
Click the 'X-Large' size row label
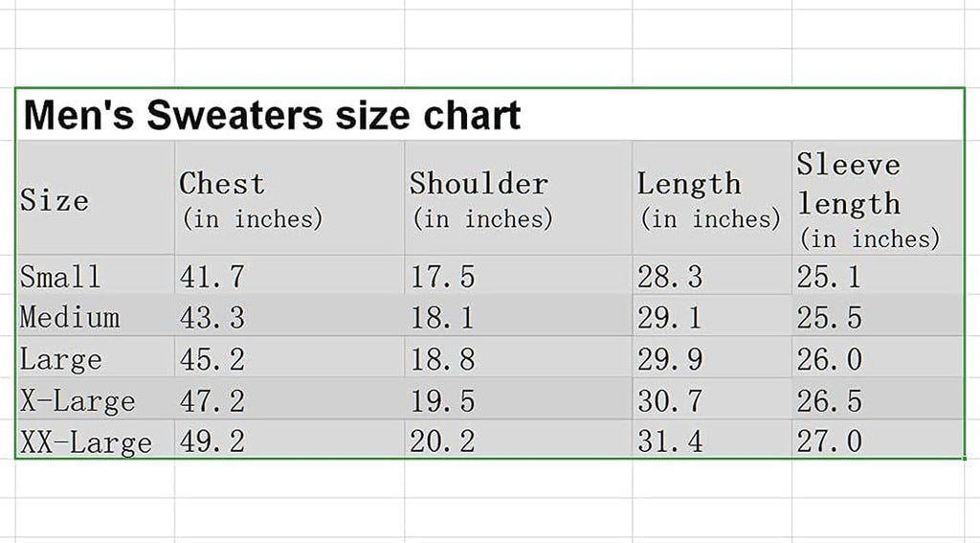tap(78, 400)
